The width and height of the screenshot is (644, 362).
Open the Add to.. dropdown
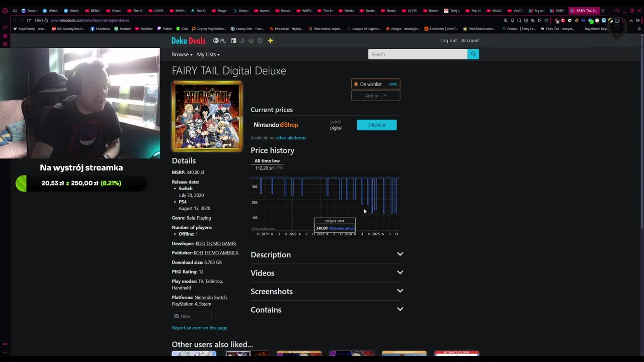pos(375,96)
